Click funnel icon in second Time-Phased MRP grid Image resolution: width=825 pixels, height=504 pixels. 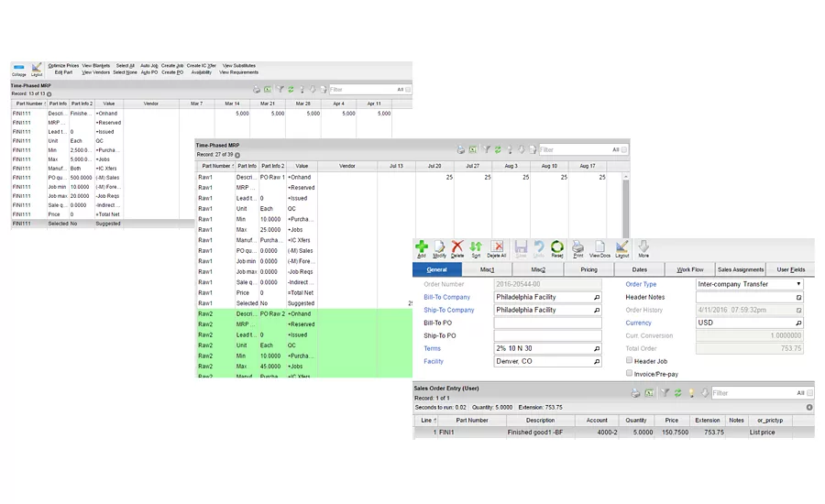[487, 150]
